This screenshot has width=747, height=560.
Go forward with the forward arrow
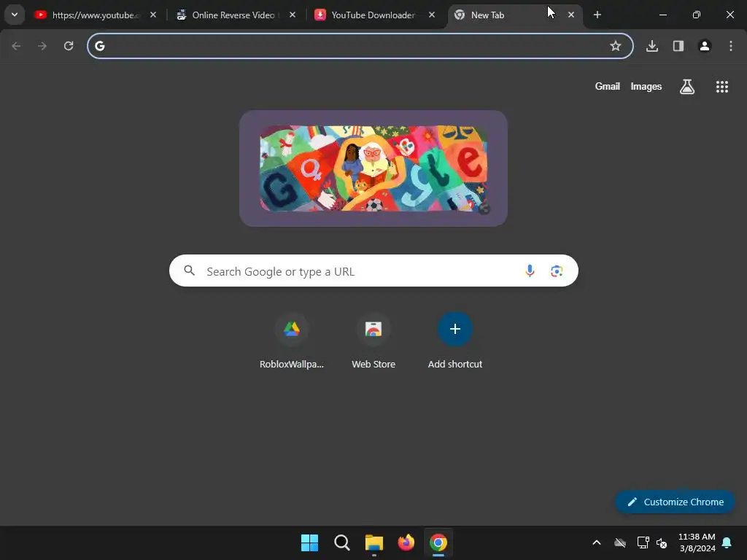pyautogui.click(x=42, y=46)
